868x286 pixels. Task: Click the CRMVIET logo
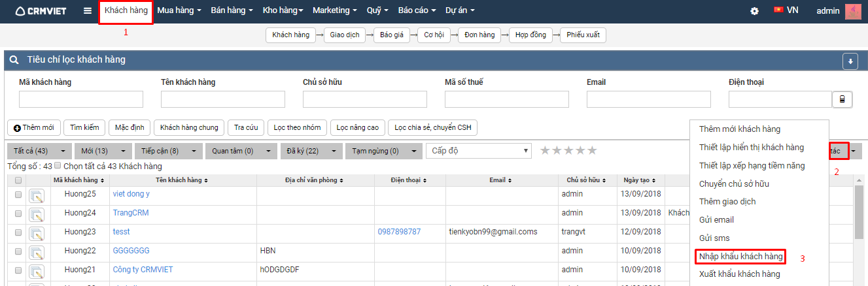click(41, 10)
